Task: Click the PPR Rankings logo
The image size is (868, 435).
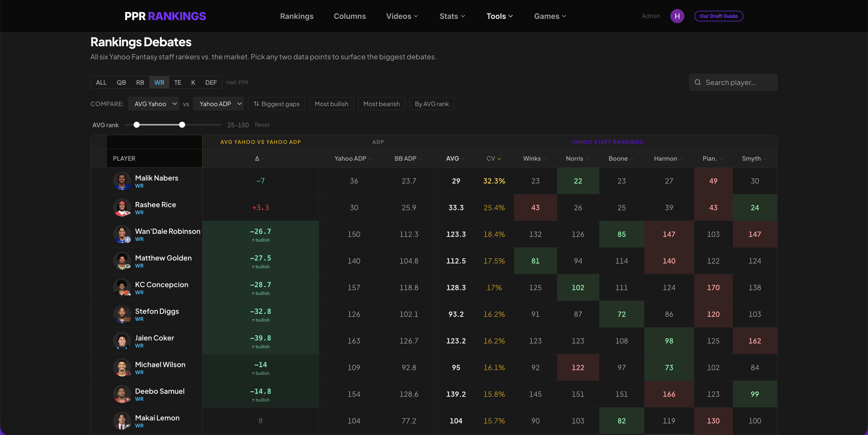Action: pos(165,16)
